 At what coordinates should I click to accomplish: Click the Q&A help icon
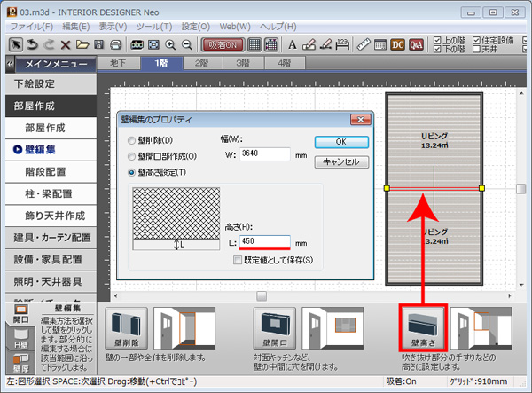coord(416,44)
